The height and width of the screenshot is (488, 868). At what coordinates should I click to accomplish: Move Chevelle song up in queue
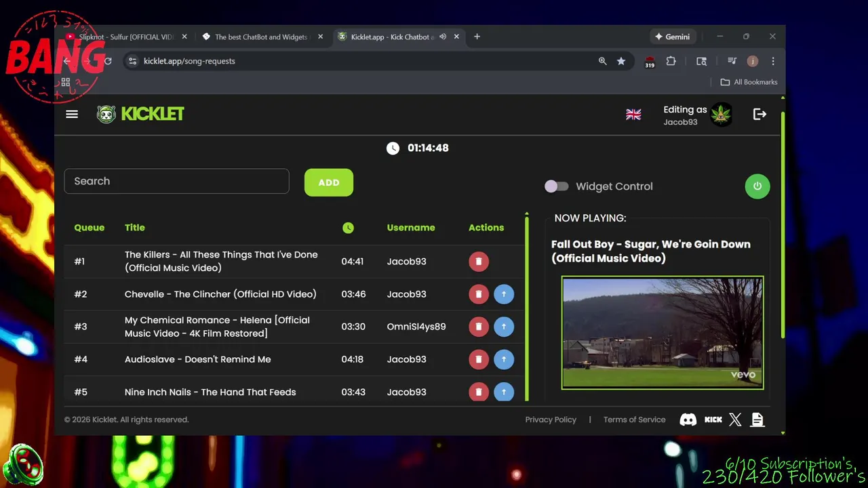(504, 294)
